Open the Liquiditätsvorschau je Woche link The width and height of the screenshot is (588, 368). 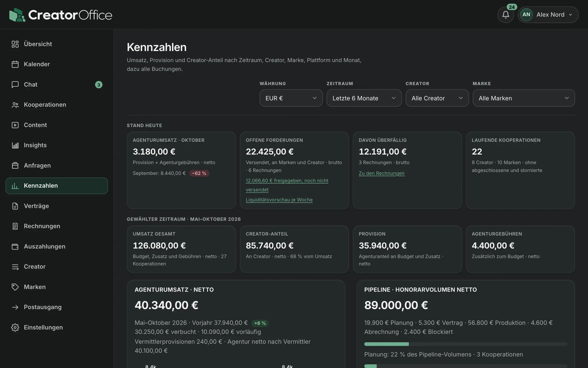point(279,200)
